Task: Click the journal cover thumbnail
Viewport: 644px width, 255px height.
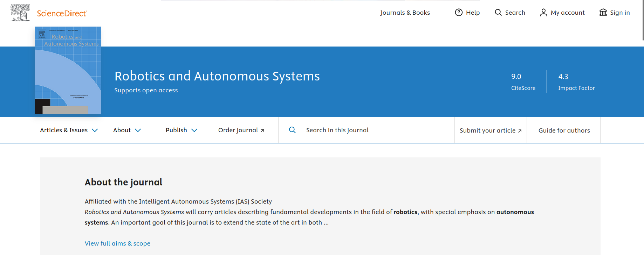Action: pos(68,70)
